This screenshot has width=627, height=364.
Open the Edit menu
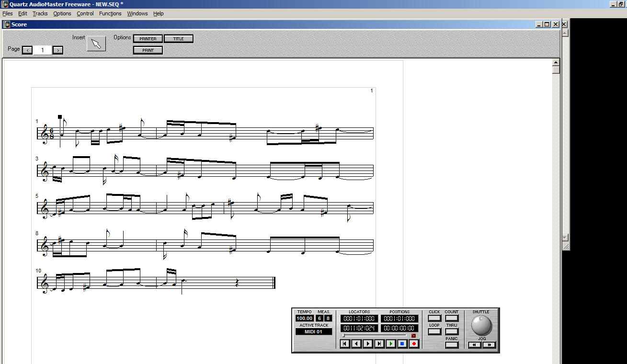point(23,13)
